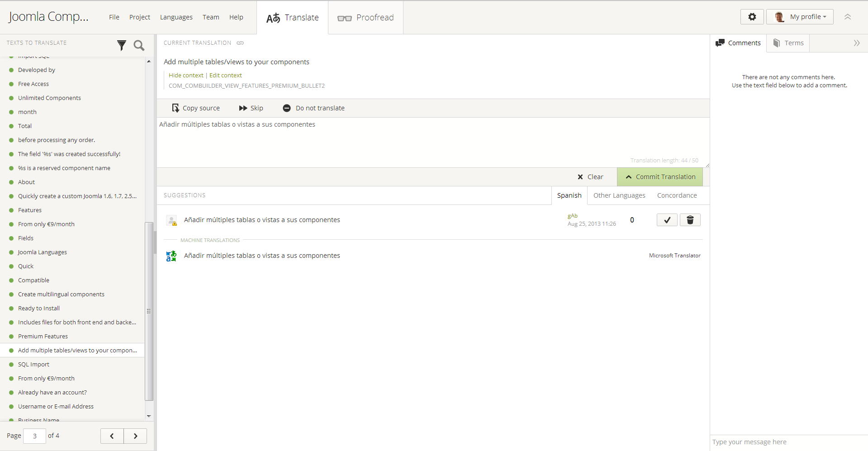Click the search magnifier in texts panel
The image size is (868, 451).
coord(139,45)
